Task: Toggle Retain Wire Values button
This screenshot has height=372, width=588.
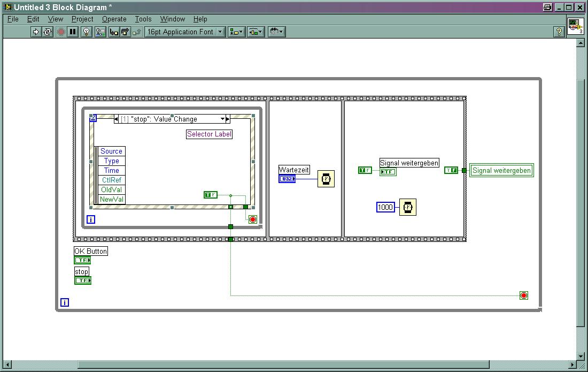Action: 100,32
